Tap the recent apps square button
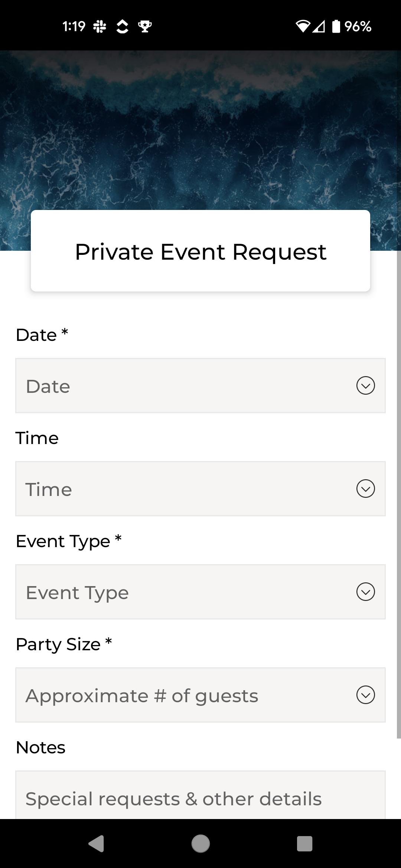Screen dimensions: 401x868 coord(304,844)
